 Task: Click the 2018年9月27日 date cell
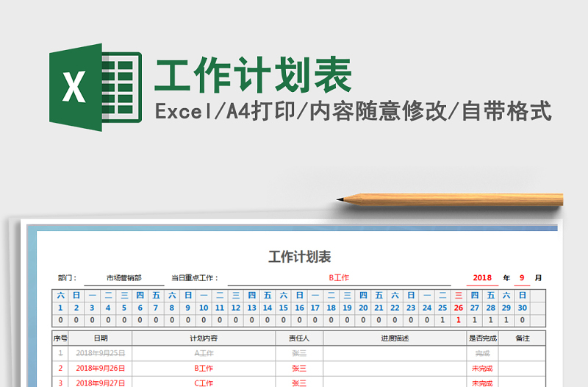coord(101,383)
